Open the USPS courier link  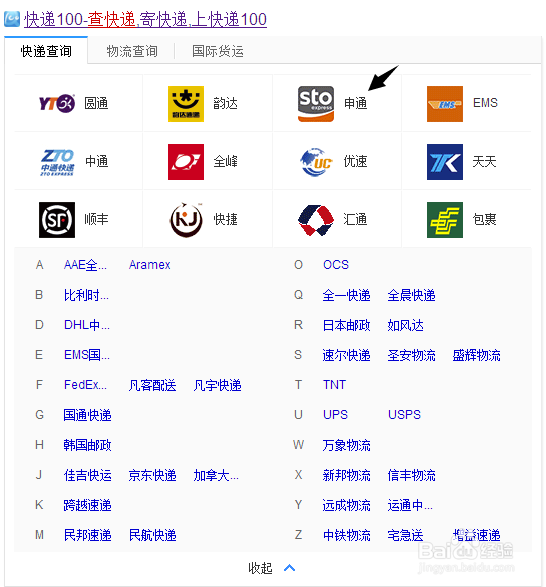(404, 415)
